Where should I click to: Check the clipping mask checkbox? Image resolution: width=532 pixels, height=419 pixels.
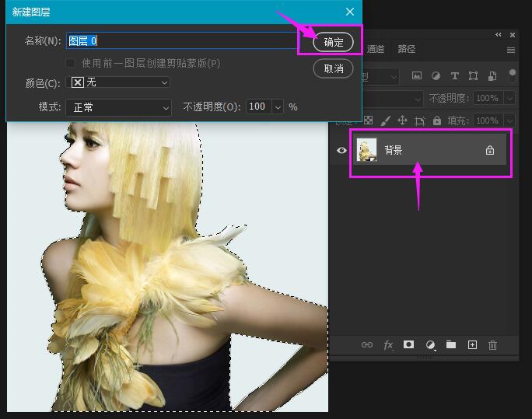(71, 63)
